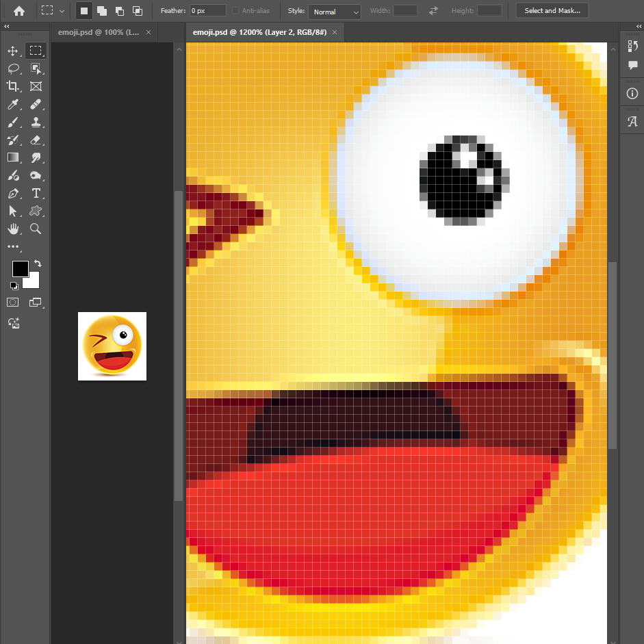Choose Intersect with Selection mode
The image size is (644, 644).
[x=138, y=11]
